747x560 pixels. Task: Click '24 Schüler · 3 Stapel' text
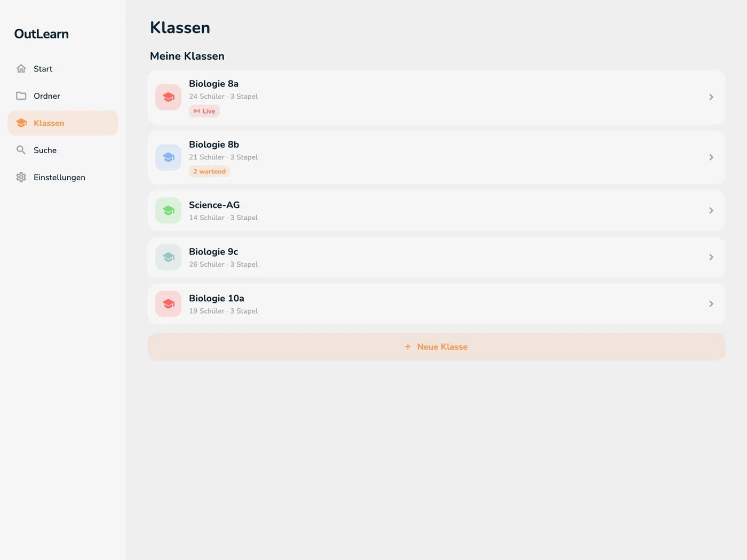pyautogui.click(x=223, y=97)
